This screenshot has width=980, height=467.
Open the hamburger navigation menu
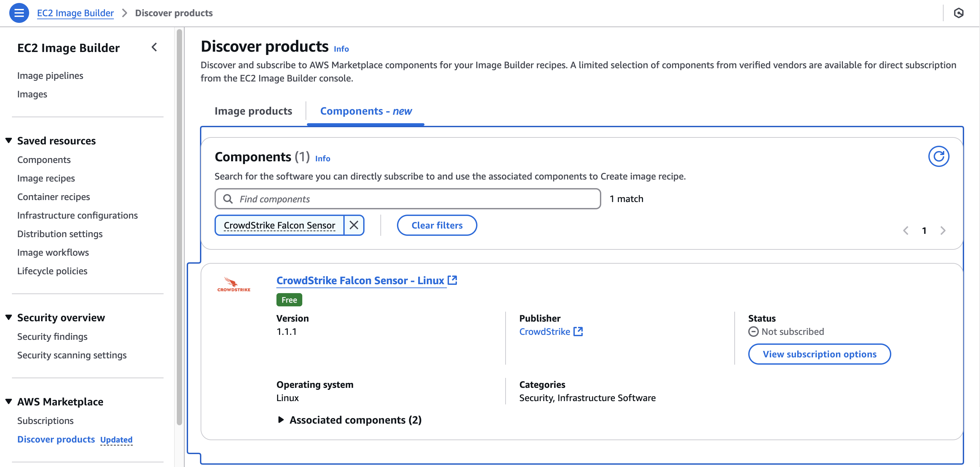(x=19, y=13)
